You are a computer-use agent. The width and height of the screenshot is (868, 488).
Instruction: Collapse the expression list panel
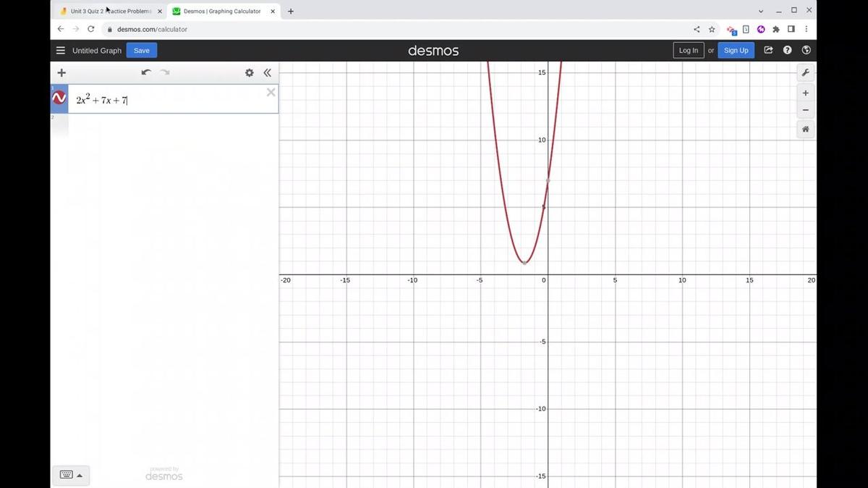[267, 72]
